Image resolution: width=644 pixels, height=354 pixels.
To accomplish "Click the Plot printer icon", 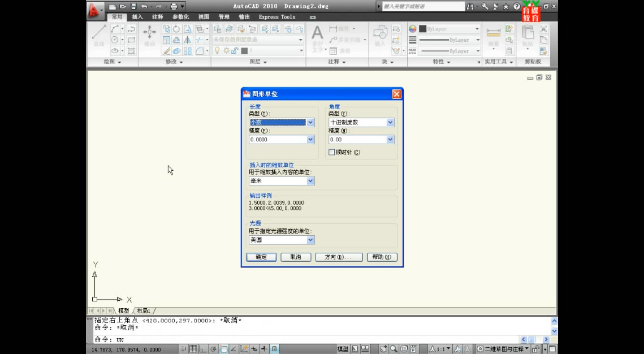I will tap(174, 7).
